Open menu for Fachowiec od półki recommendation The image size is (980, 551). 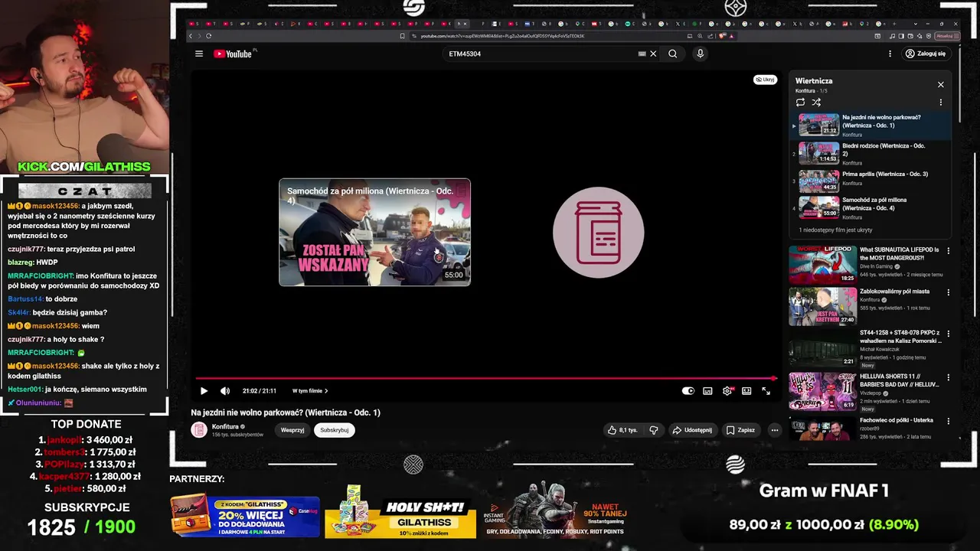pyautogui.click(x=949, y=422)
